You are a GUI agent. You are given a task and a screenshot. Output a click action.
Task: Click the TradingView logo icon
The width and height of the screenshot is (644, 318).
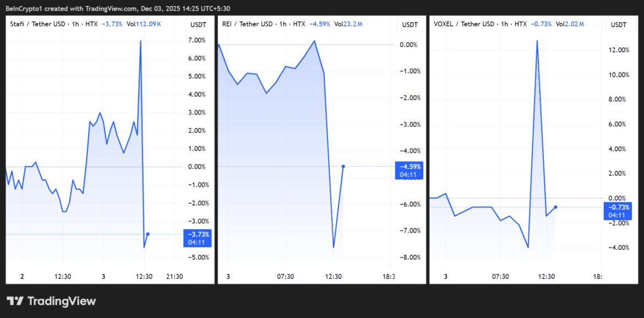15,301
